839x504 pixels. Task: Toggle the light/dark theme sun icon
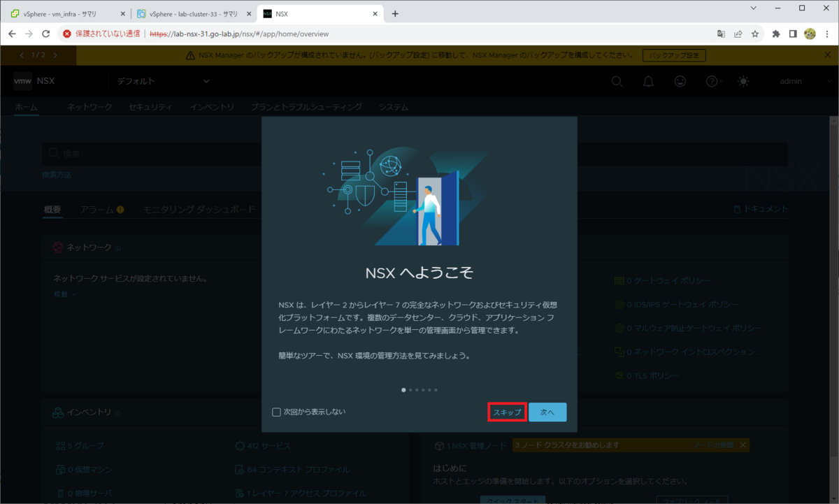tap(743, 82)
